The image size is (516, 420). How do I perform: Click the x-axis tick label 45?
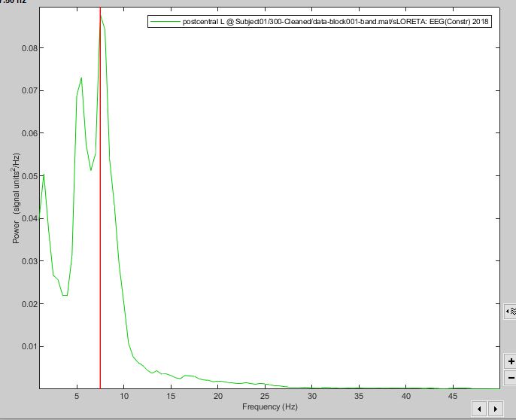(453, 396)
